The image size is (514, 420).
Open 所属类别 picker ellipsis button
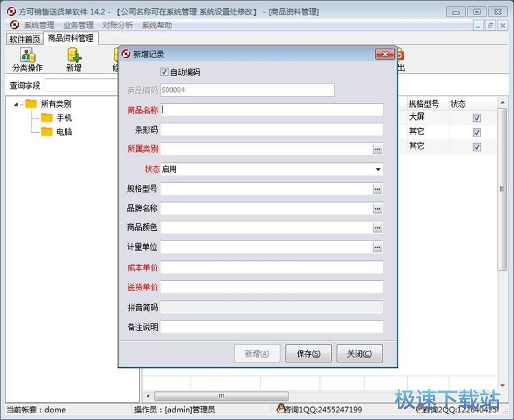click(378, 150)
